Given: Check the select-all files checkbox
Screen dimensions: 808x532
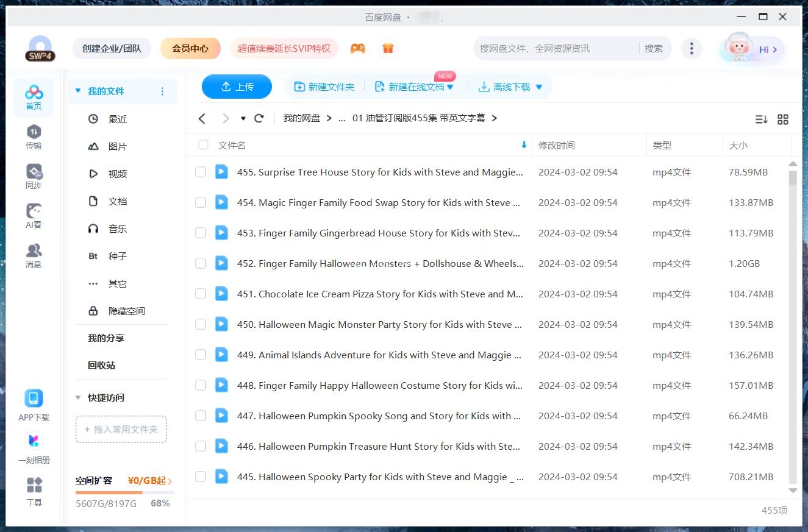Looking at the screenshot, I should tap(203, 145).
